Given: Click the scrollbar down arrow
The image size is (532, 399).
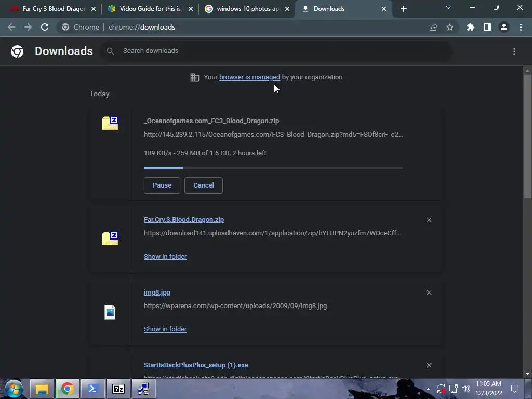Looking at the screenshot, I should pos(527,374).
